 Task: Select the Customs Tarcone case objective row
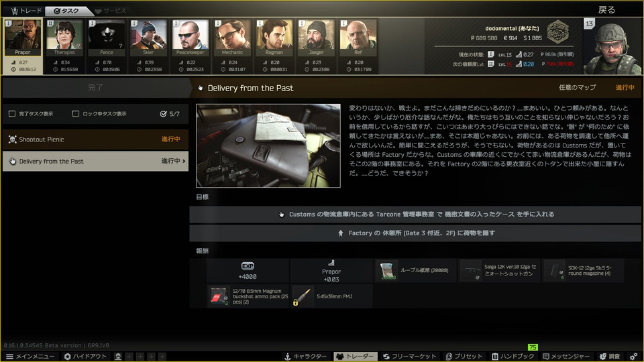[415, 215]
